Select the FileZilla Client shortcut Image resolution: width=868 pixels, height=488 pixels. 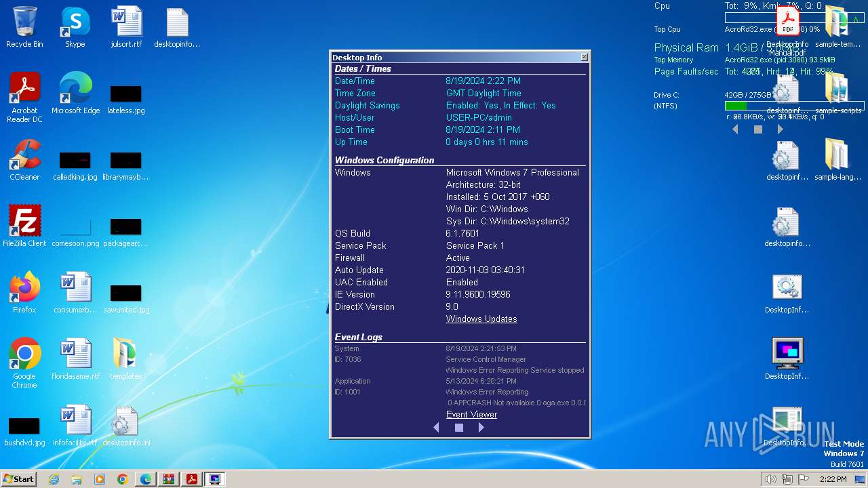[x=24, y=226]
